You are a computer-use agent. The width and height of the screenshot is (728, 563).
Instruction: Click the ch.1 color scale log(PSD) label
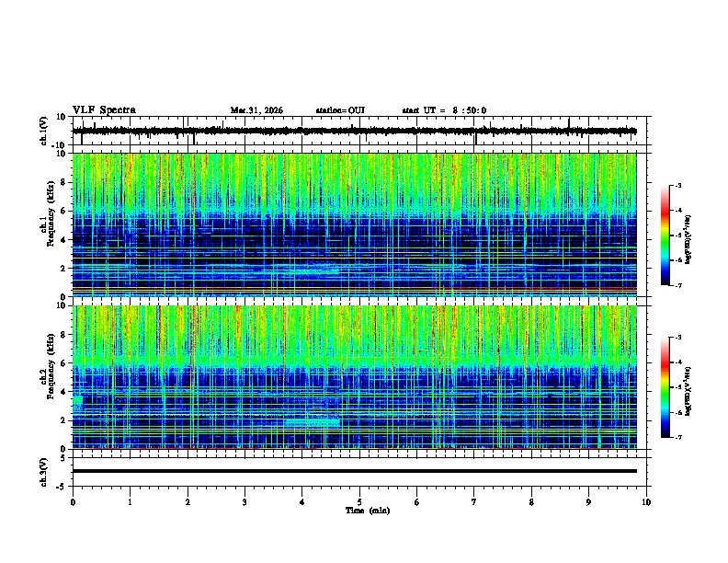pyautogui.click(x=688, y=239)
